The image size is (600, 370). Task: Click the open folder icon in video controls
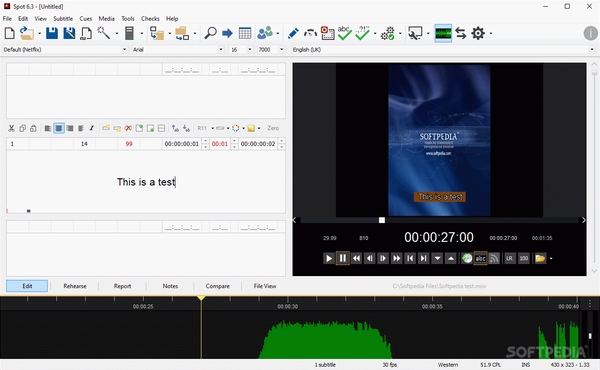pos(540,258)
